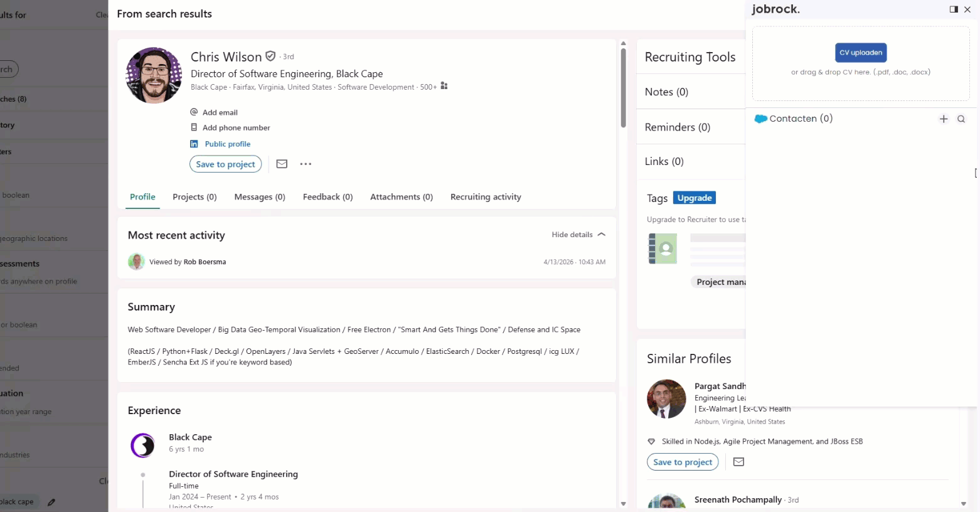Click the Upgrade button next to Tags
The image size is (980, 512).
695,198
